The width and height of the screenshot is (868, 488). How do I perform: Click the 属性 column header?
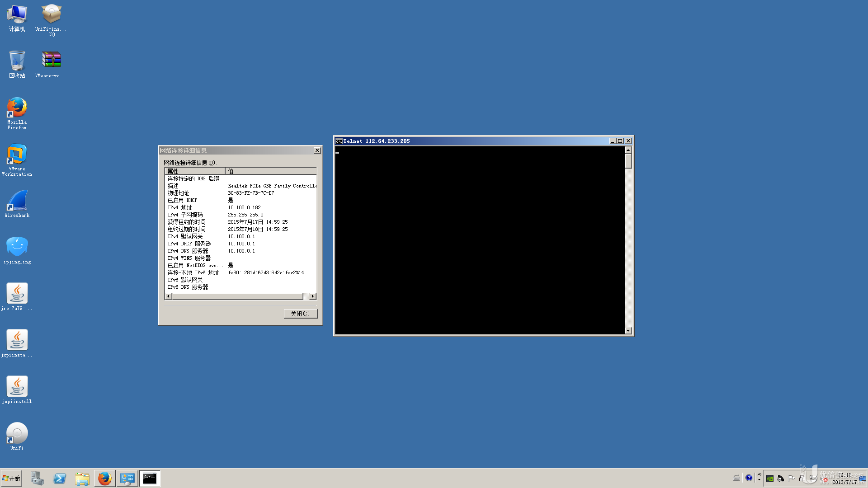(195, 171)
